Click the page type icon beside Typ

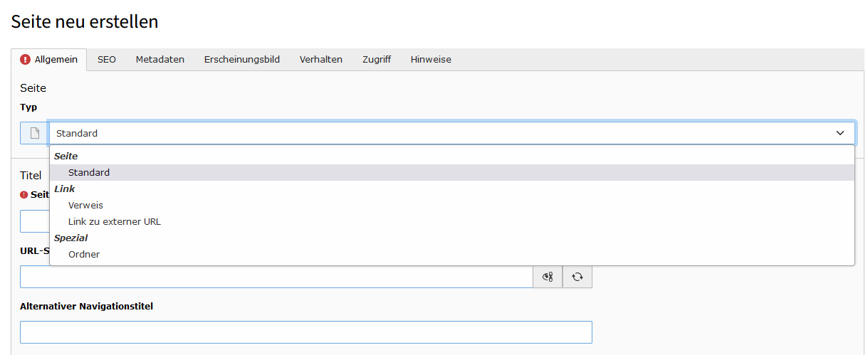pos(34,133)
